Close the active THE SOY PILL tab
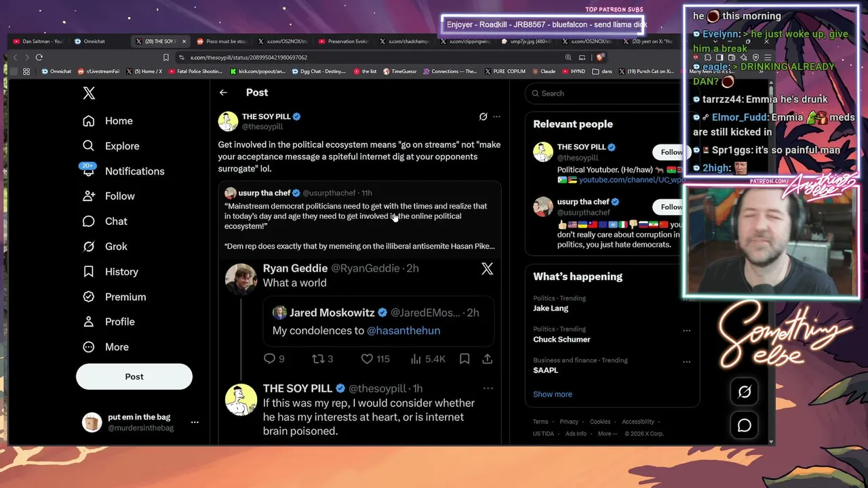Image resolution: width=868 pixels, height=488 pixels. click(184, 41)
